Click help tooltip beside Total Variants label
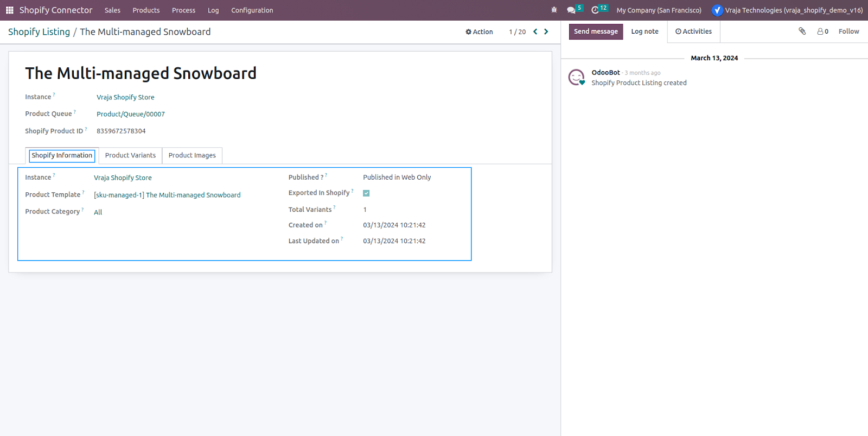The width and height of the screenshot is (868, 436). tap(334, 207)
